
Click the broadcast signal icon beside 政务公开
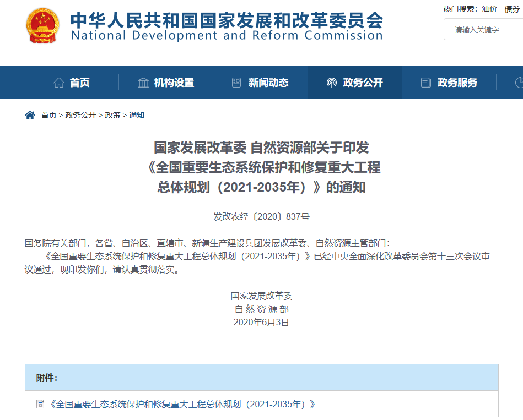331,83
